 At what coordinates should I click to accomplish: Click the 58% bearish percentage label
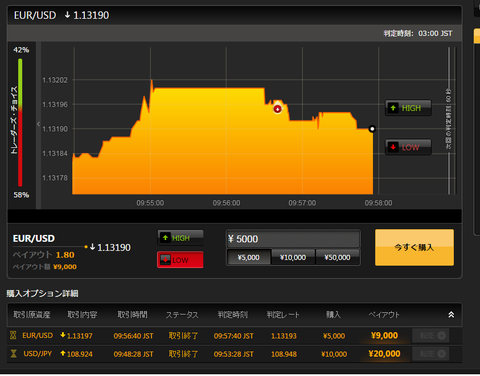click(x=21, y=195)
